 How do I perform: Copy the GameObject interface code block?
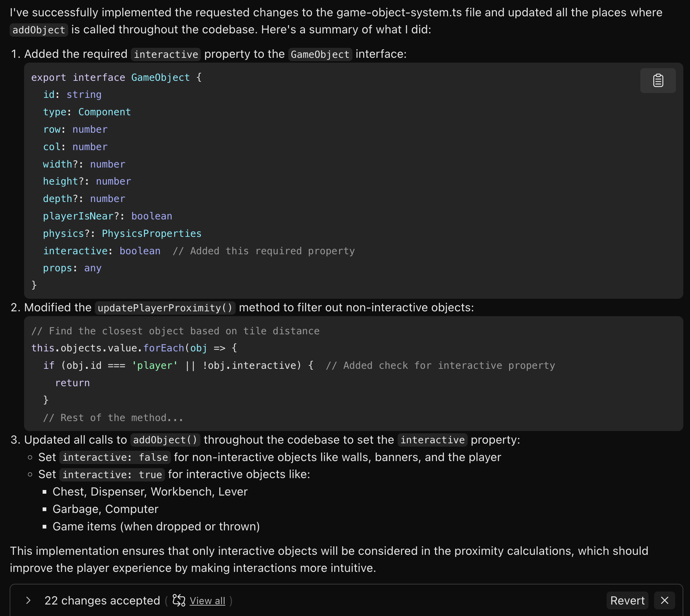click(x=658, y=80)
